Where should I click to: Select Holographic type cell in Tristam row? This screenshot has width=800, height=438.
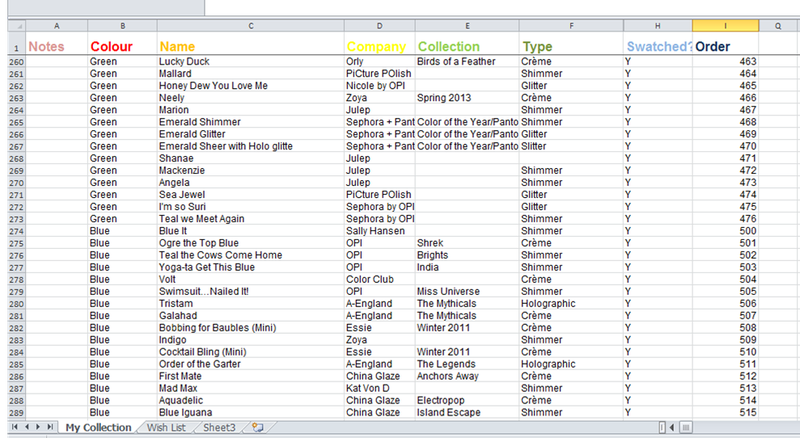(571, 304)
